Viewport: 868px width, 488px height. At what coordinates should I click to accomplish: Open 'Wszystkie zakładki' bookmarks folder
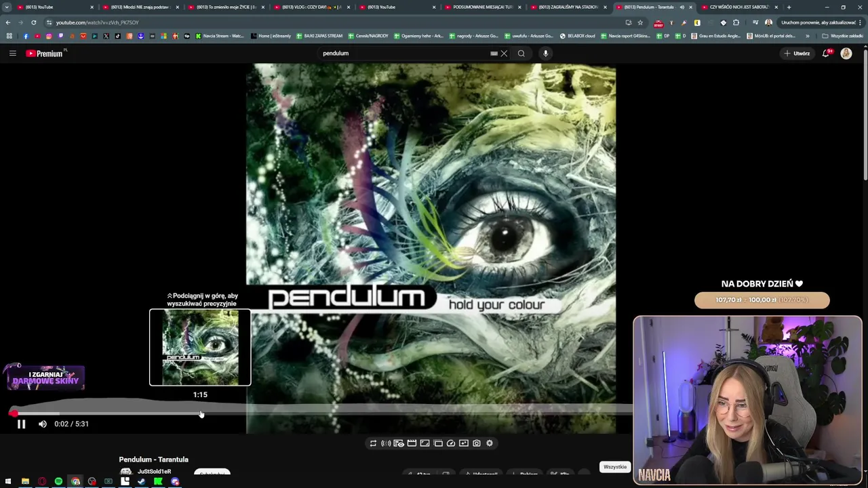(842, 36)
